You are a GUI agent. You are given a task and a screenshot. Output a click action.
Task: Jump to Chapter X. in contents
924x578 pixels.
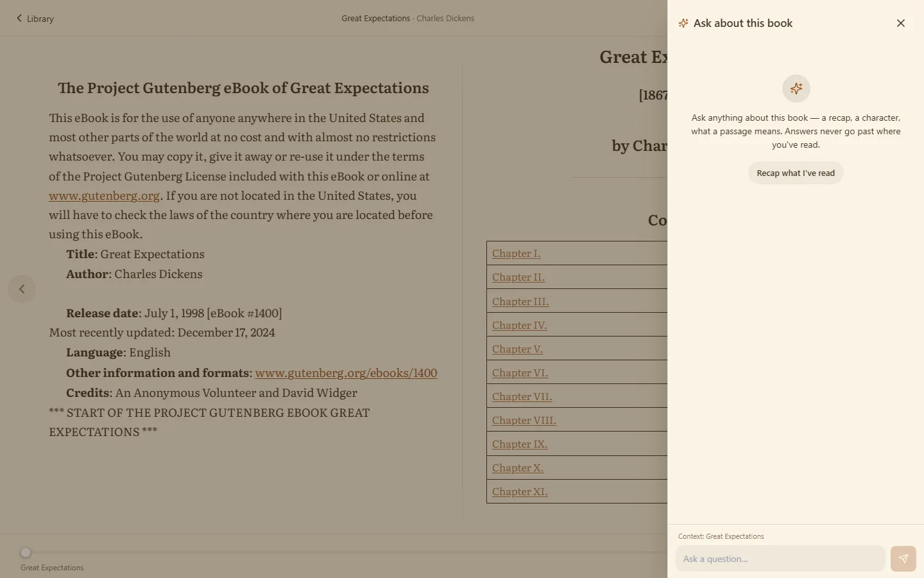click(517, 468)
